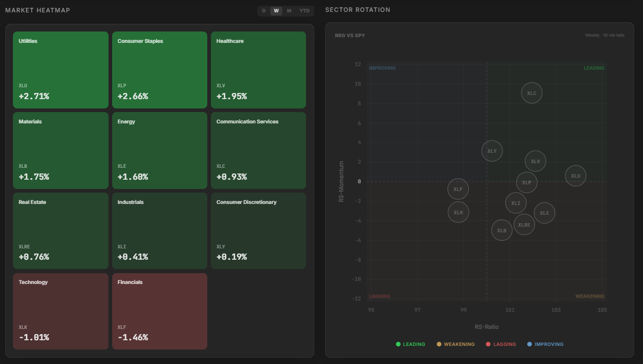Click the XLC bubble on the RRG chart
643x364 pixels.
pyautogui.click(x=532, y=93)
